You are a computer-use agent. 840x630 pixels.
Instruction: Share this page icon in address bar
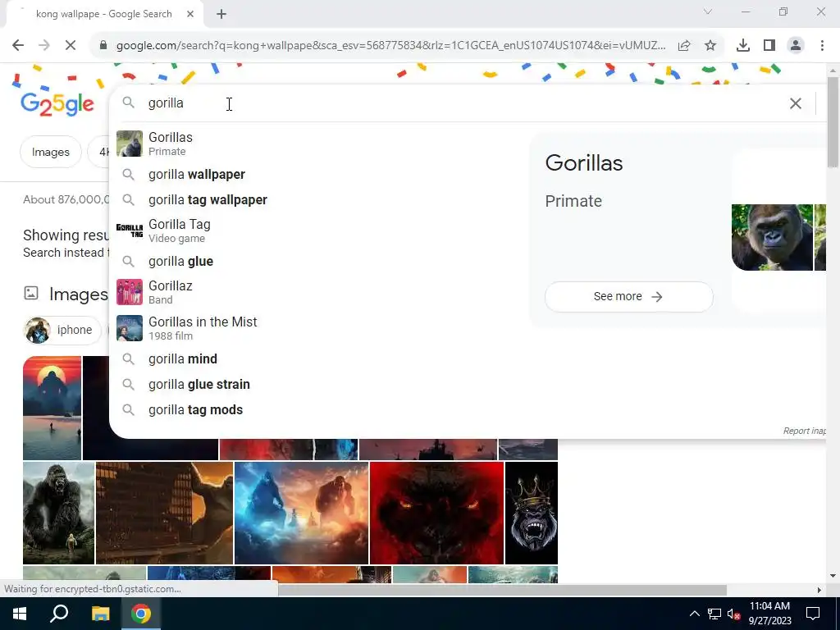(684, 46)
